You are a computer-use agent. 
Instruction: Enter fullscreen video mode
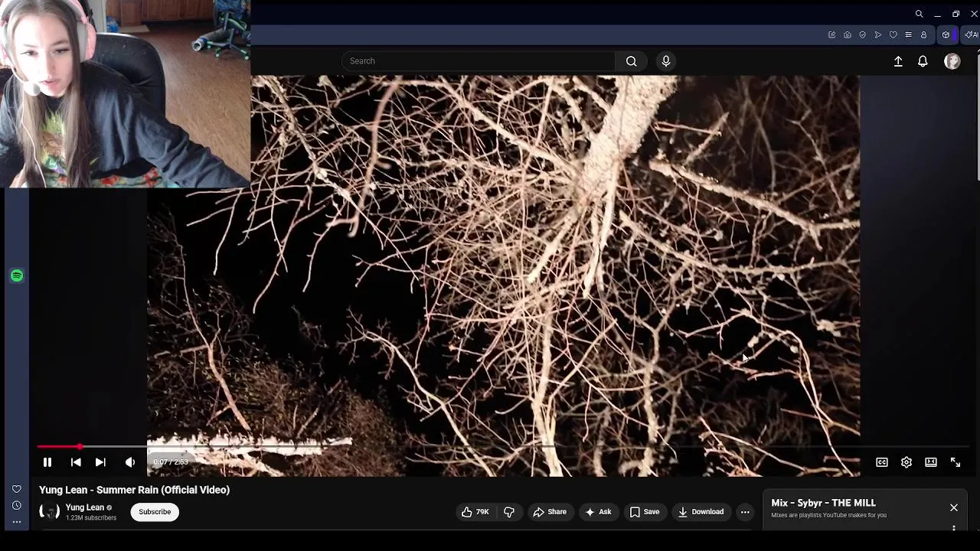(955, 462)
